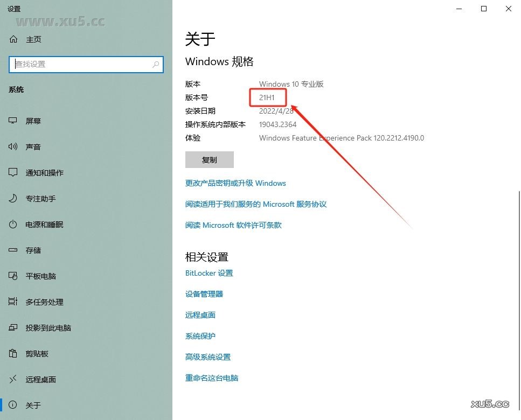This screenshot has width=521, height=420.
Task: Click the Power & sleep (电源和睡眠) icon
Action: [x=13, y=225]
